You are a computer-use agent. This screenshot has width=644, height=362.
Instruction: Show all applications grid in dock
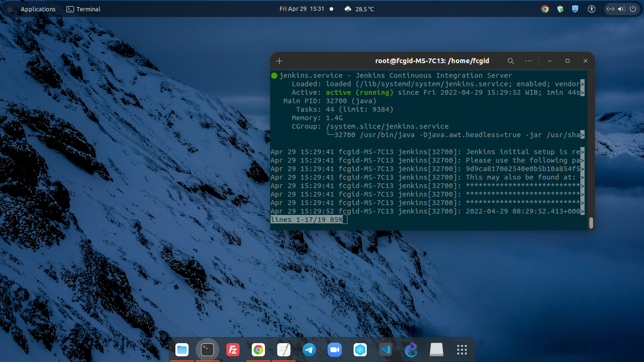pyautogui.click(x=462, y=350)
